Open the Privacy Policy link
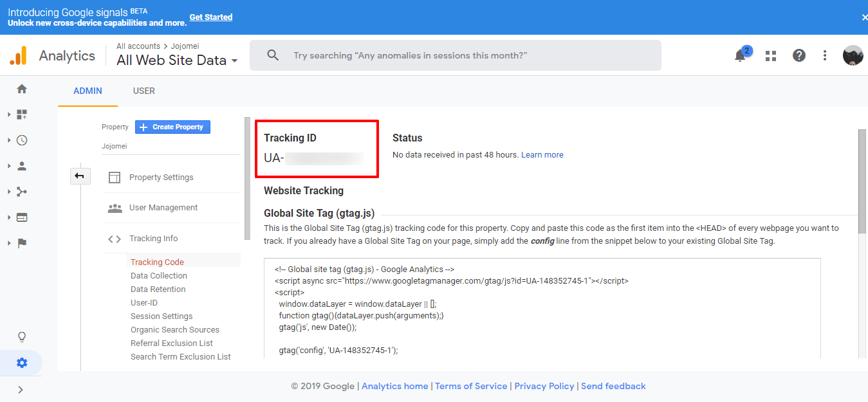Viewport: 868px width, 402px height. tap(544, 386)
